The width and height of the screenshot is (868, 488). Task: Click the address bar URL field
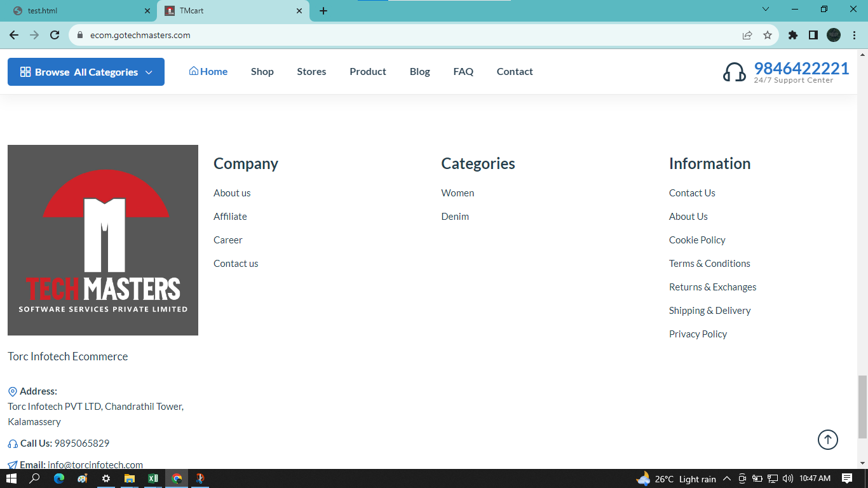coord(407,36)
